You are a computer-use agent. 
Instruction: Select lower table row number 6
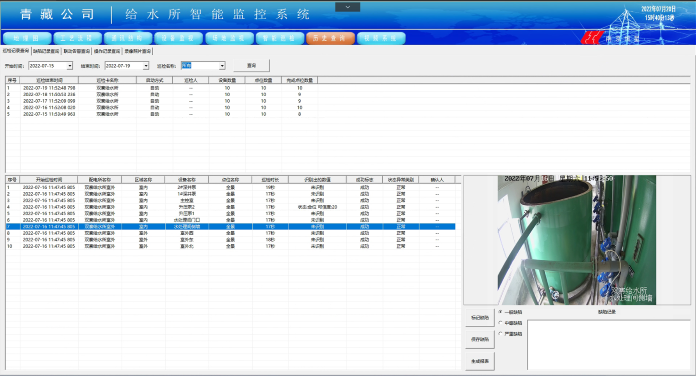230,220
